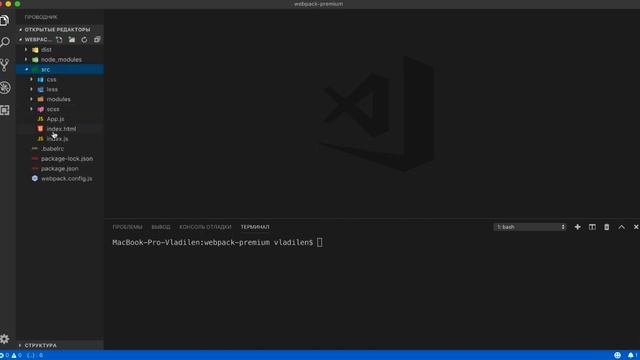Collapse all folders in the explorer

click(97, 40)
